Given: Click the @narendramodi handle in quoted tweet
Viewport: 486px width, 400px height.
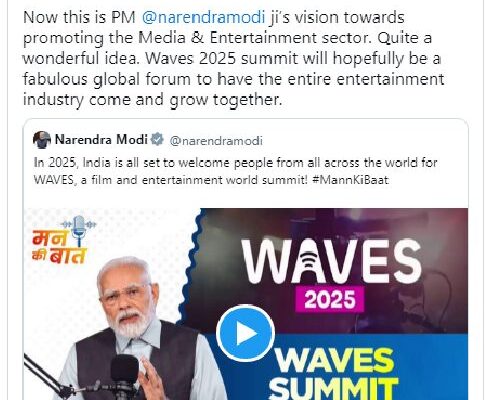Looking at the screenshot, I should point(216,141).
